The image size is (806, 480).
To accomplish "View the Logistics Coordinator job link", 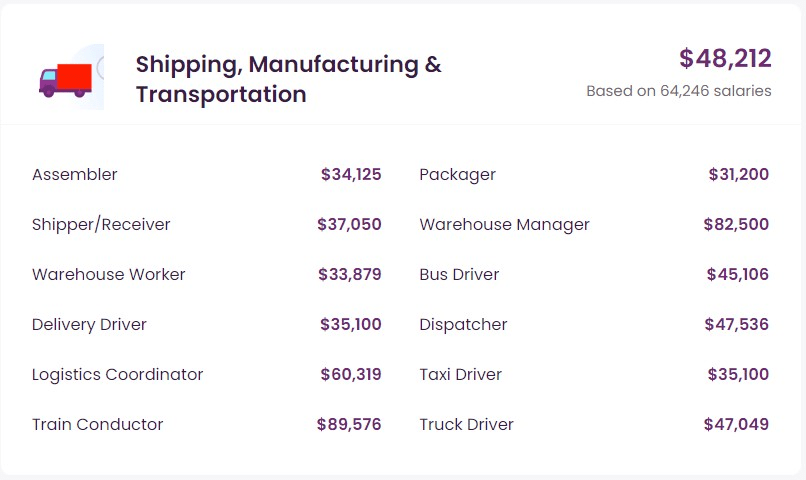I will 117,375.
